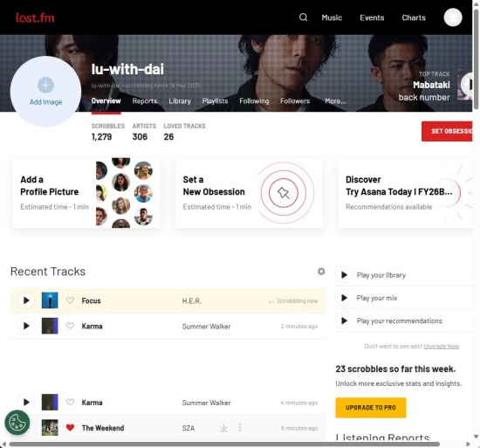480x448 pixels.
Task: Open The Weekend track title
Action: coord(103,428)
